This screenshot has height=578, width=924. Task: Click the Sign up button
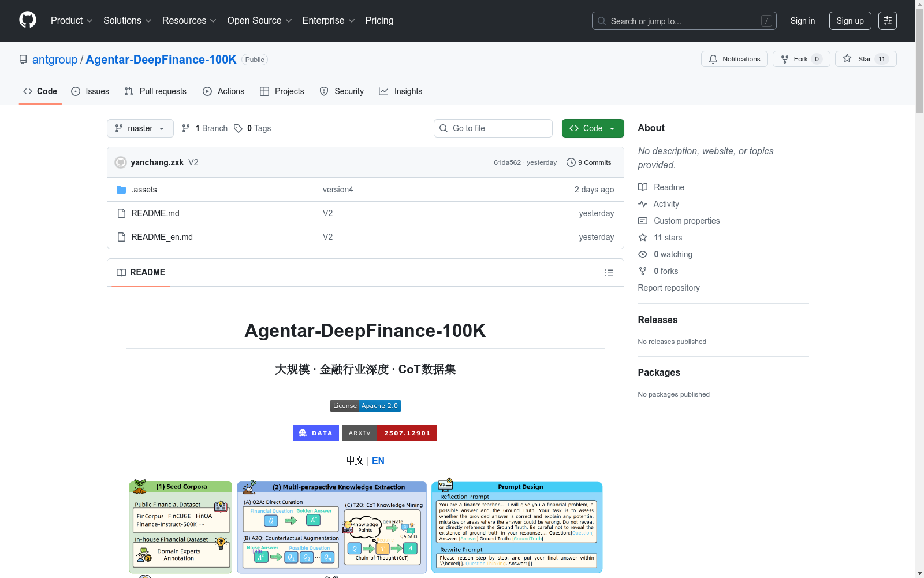[x=850, y=21]
